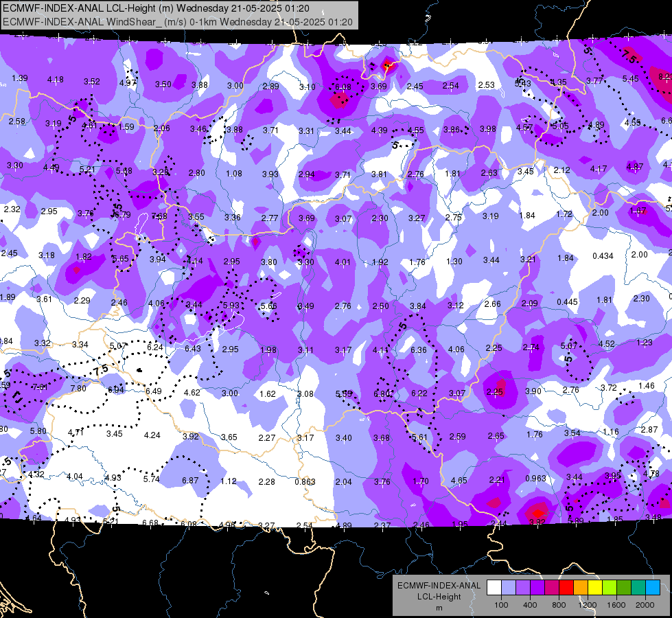The width and height of the screenshot is (672, 618).
Task: Click the wind shear value '3.90'
Action: click(x=533, y=391)
